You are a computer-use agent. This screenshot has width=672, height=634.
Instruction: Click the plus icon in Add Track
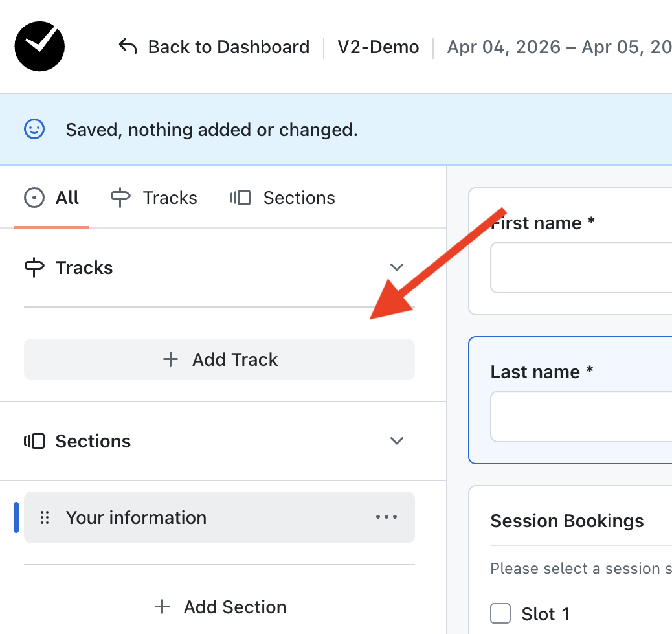click(170, 359)
